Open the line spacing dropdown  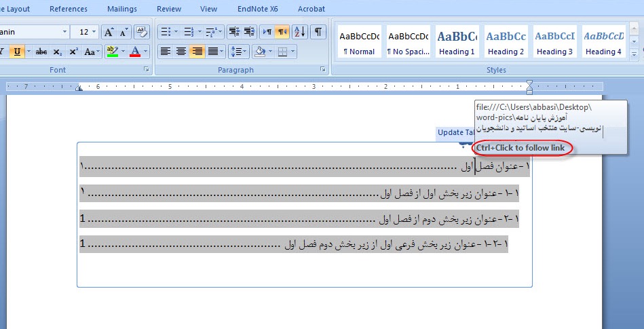pos(237,52)
